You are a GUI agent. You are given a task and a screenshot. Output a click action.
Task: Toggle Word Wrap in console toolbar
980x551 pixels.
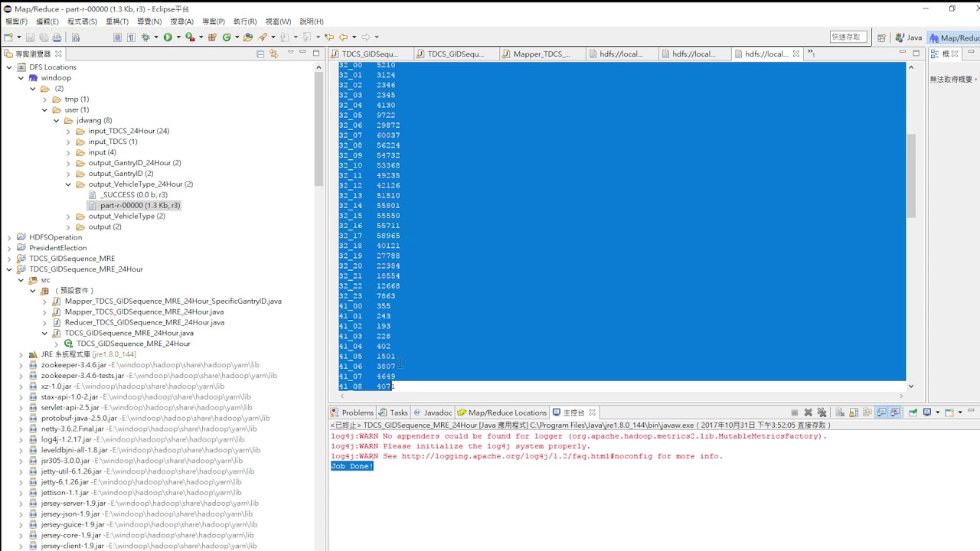[867, 412]
